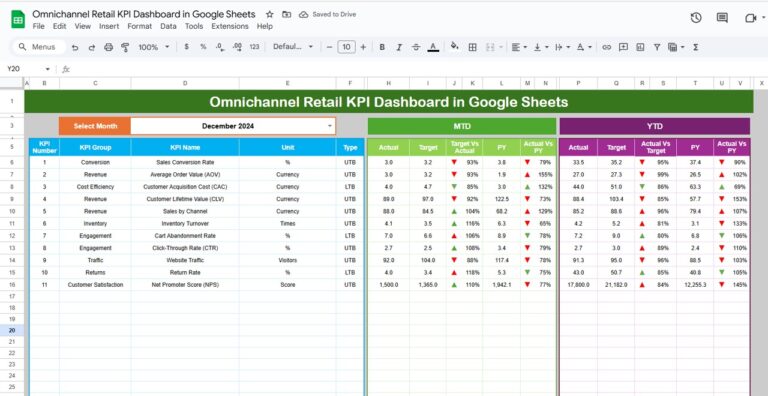Open vertical align dropdown
The width and height of the screenshot is (768, 396).
point(540,47)
